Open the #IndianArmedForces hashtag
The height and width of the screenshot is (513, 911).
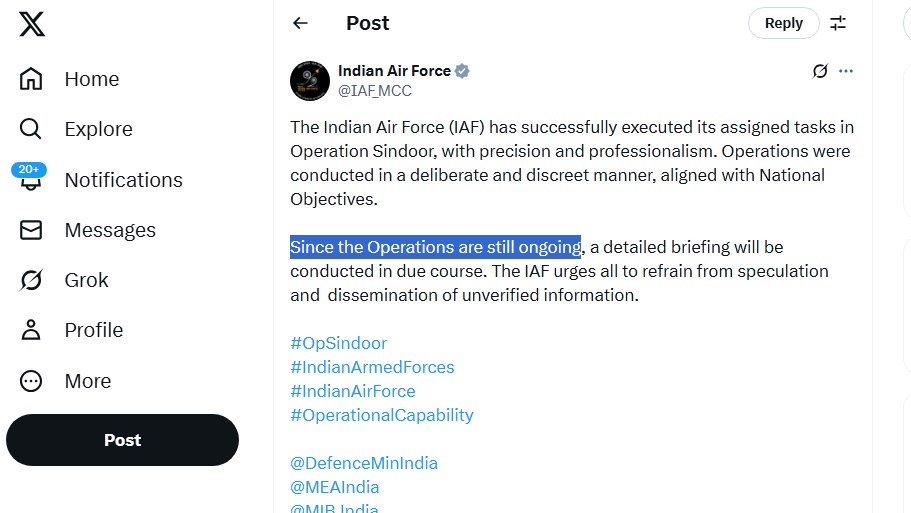click(372, 367)
